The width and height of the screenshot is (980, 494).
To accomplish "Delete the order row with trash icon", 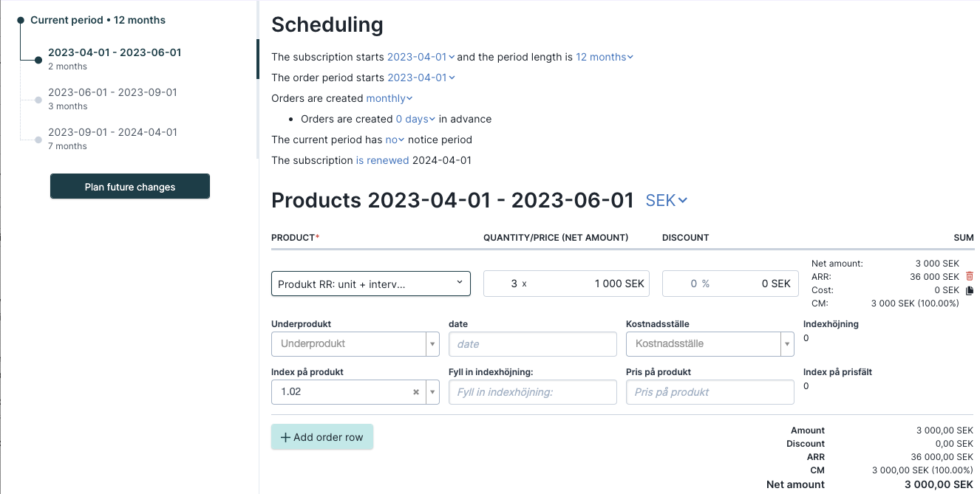I will coord(970,276).
